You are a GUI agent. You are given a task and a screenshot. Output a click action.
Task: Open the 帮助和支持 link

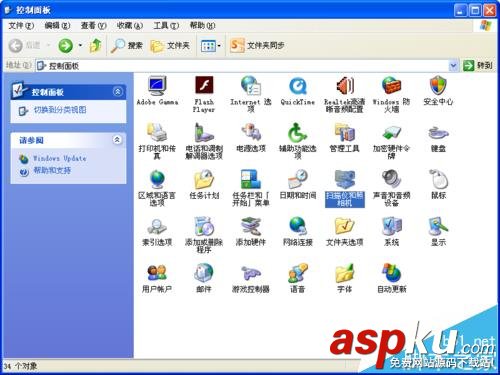point(52,170)
